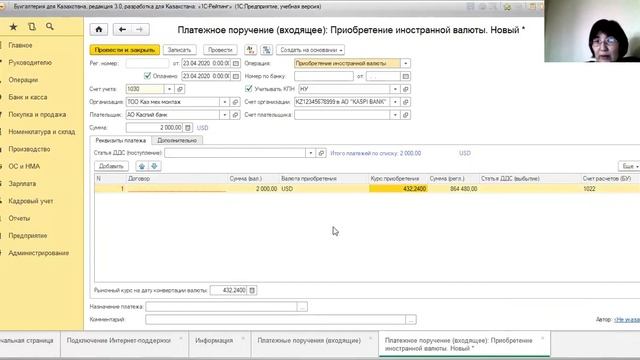Click ellipsis button of Комментарий field
The height and width of the screenshot is (360, 640).
click(x=411, y=320)
